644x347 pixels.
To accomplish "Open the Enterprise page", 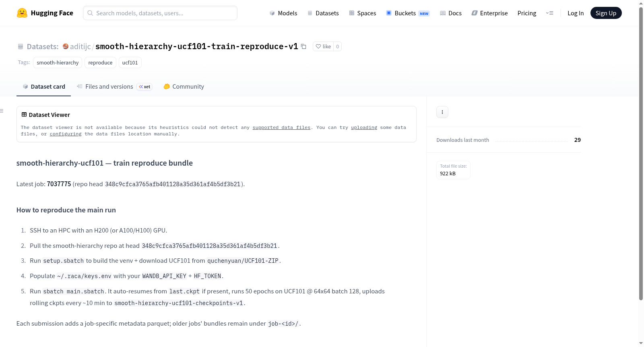I will tap(489, 13).
